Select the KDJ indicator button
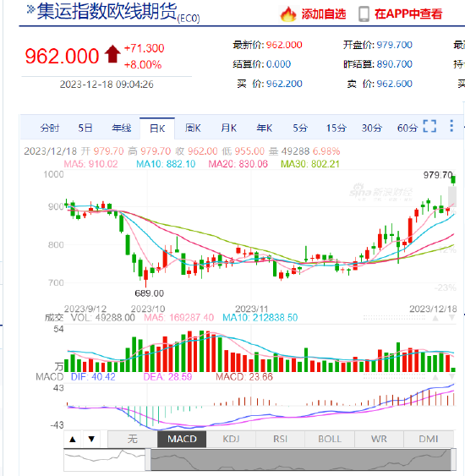Screen dimensions: 465x476 [231, 439]
